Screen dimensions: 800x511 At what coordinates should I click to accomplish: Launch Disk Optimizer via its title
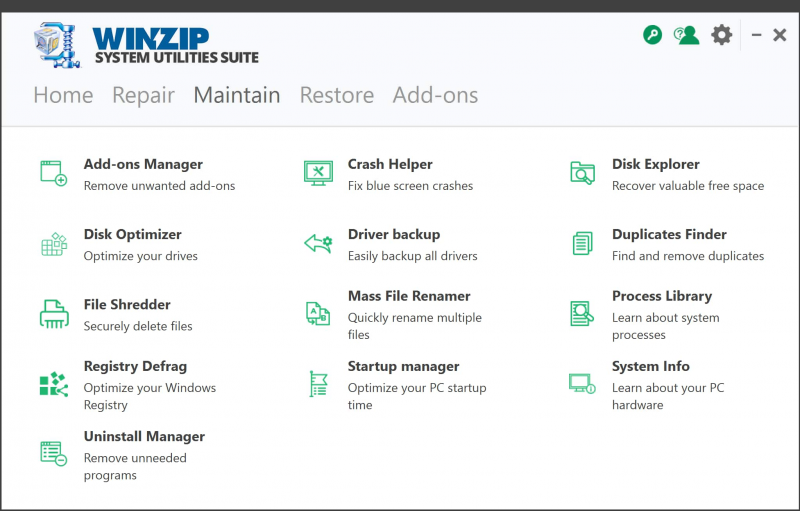click(x=133, y=235)
